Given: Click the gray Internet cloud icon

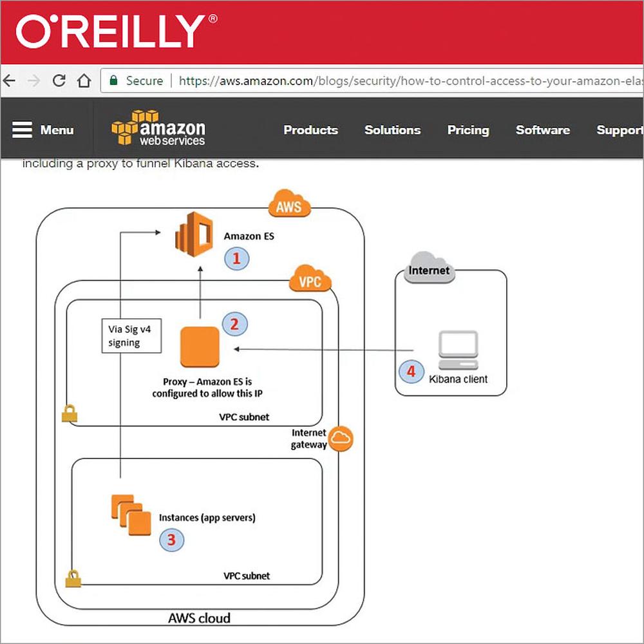Looking at the screenshot, I should point(429,268).
